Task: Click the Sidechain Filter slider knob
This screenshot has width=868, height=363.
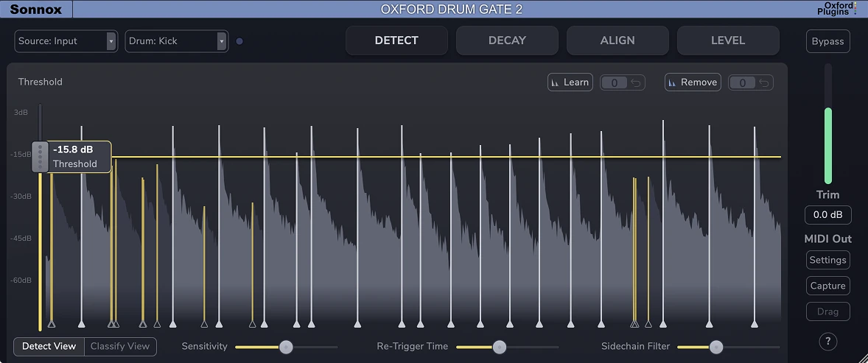Action: (x=716, y=347)
